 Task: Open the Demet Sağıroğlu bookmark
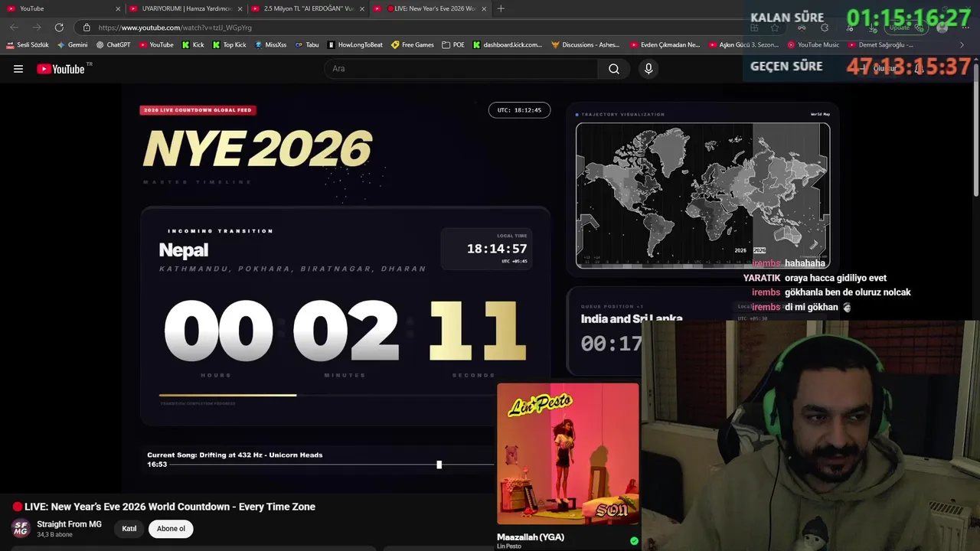tap(880, 45)
